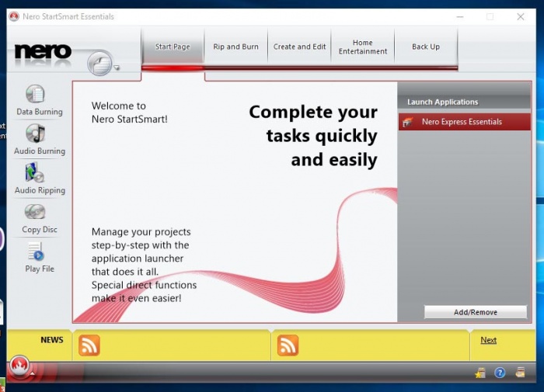Minimize the Nero StartSmart window

pos(460,16)
